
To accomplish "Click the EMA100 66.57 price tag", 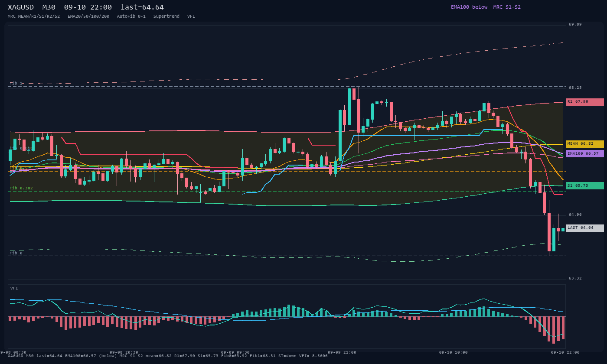I will coord(585,153).
